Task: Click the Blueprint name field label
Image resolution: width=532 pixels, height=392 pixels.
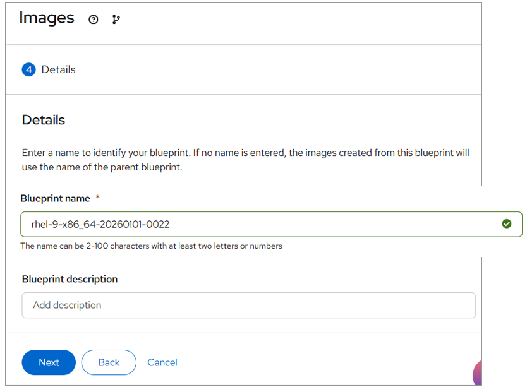Action: (56, 198)
